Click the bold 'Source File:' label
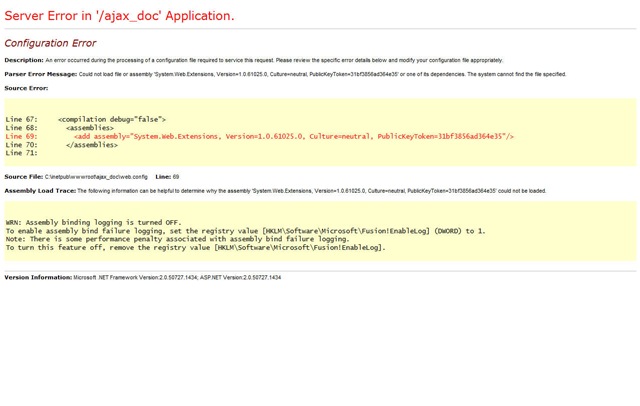Screen dimensions: 640x406 coord(23,176)
